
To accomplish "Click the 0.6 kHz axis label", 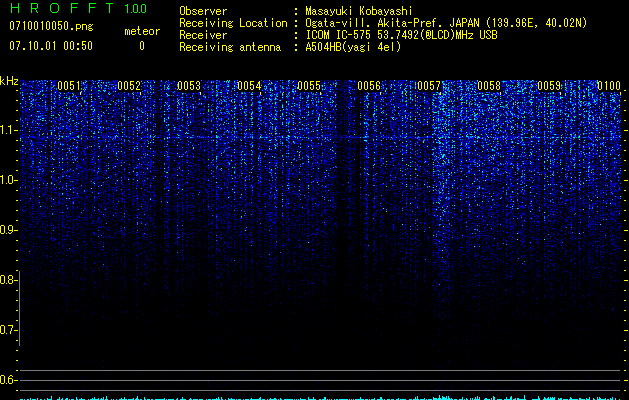I will click(x=8, y=380).
